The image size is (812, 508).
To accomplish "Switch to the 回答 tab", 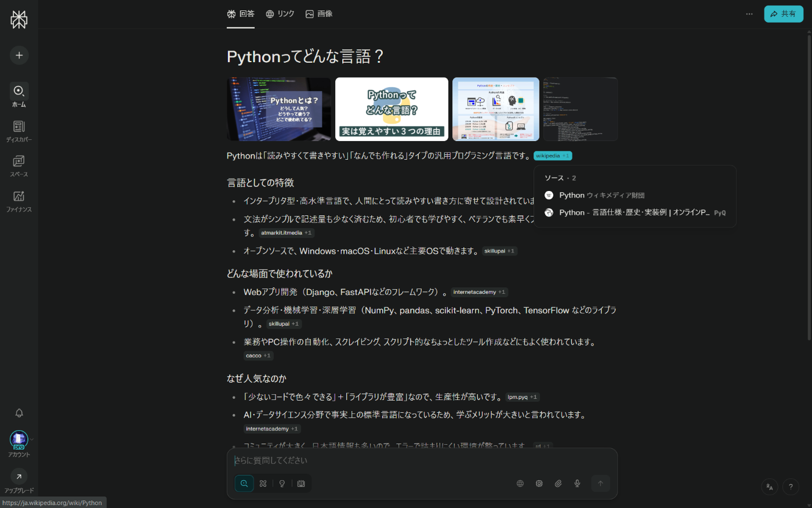I will pyautogui.click(x=241, y=14).
